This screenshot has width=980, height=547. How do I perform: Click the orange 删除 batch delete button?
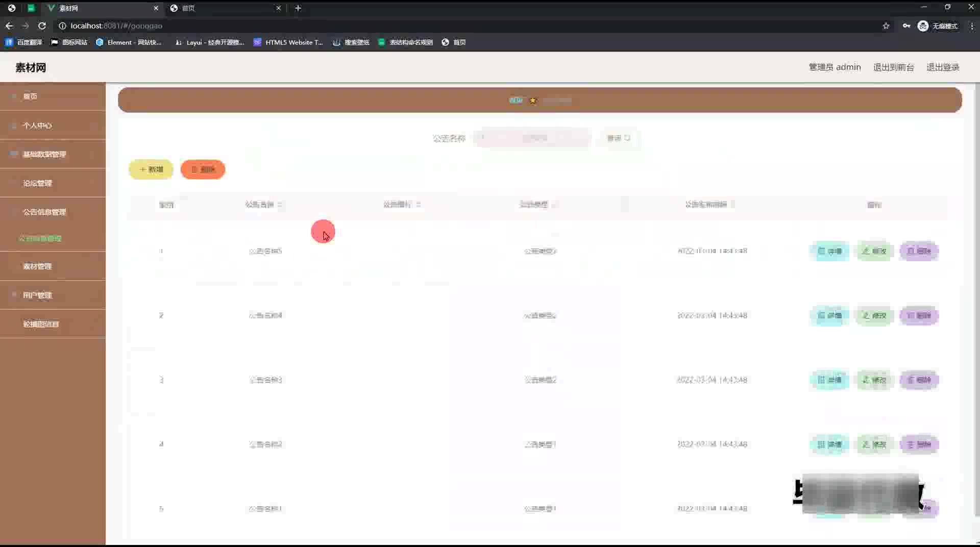[x=203, y=169]
